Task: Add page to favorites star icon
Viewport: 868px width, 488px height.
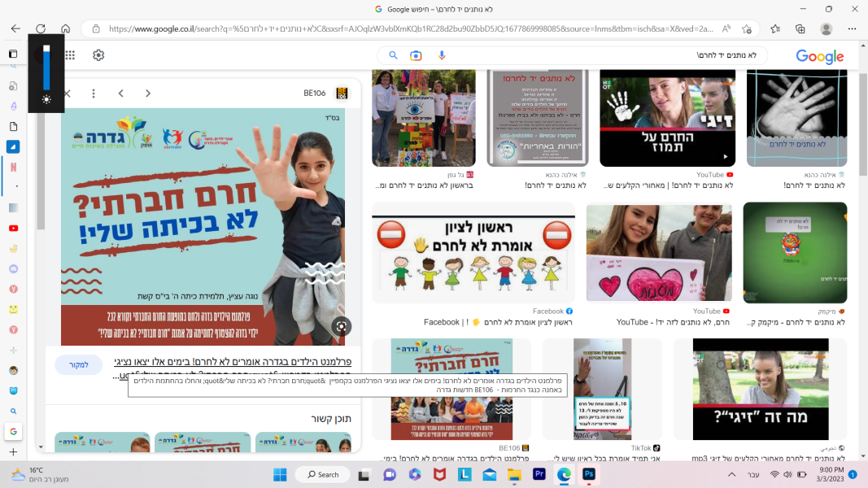Action: [x=747, y=28]
